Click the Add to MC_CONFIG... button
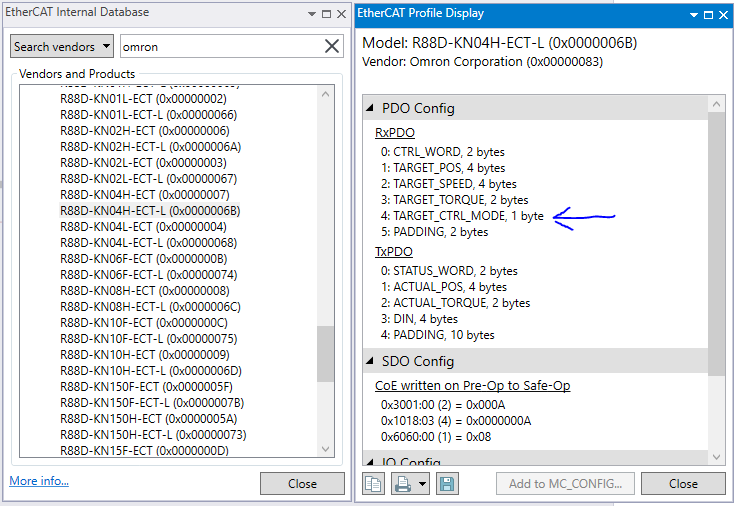Screen dimensions: 738x506 coord(565,483)
